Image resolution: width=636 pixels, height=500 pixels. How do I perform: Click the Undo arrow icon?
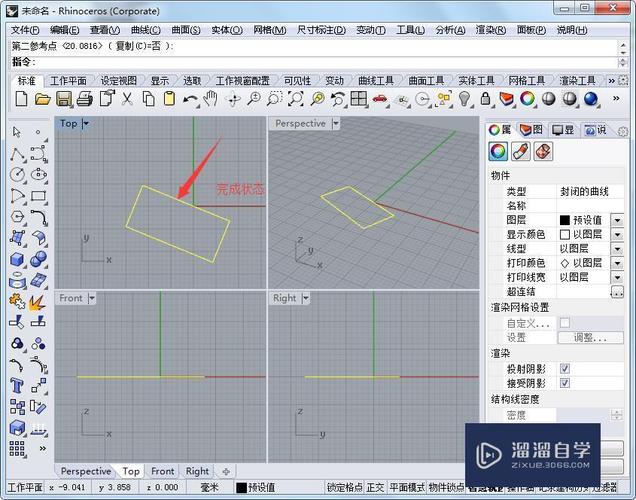pos(190,99)
